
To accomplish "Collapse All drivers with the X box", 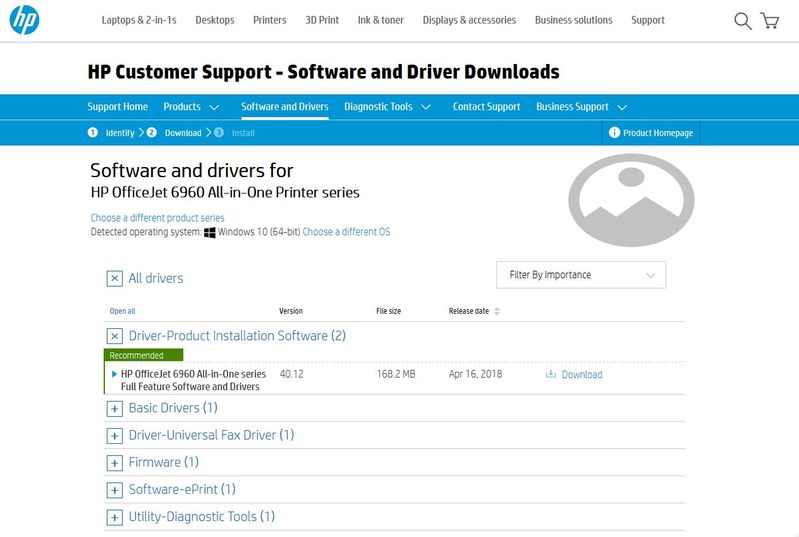I will pos(115,279).
